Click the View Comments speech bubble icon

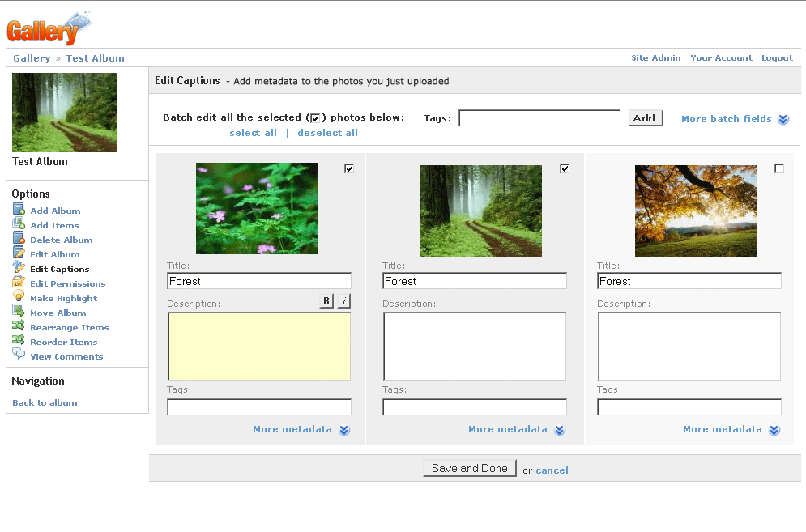[x=19, y=356]
